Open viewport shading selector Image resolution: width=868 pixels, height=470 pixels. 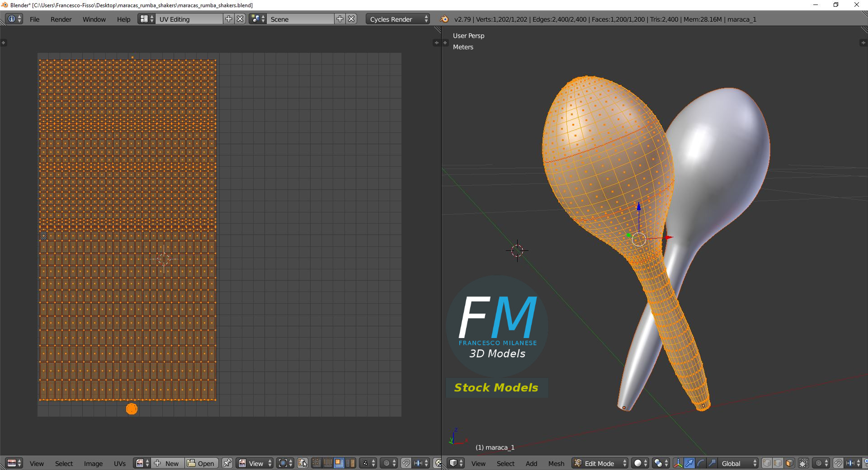tap(640, 463)
